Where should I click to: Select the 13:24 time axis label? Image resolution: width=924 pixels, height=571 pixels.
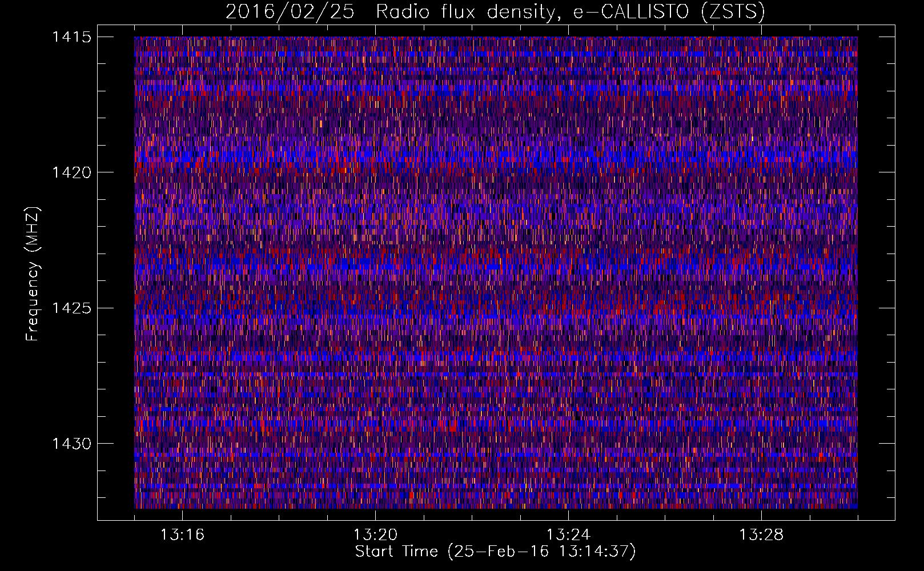tap(568, 535)
